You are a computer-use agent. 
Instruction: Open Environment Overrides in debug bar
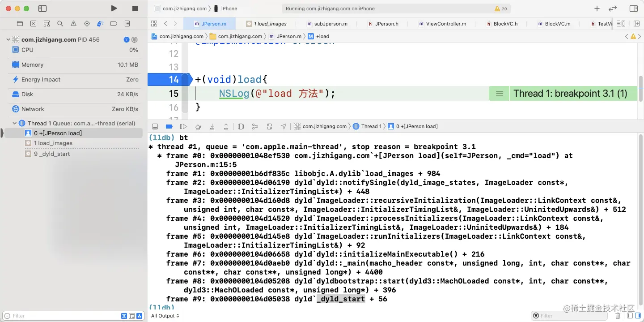pyautogui.click(x=269, y=126)
